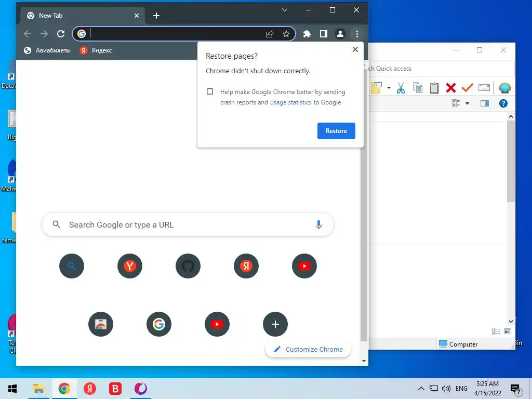Click the Quick access search field

[x=441, y=69]
